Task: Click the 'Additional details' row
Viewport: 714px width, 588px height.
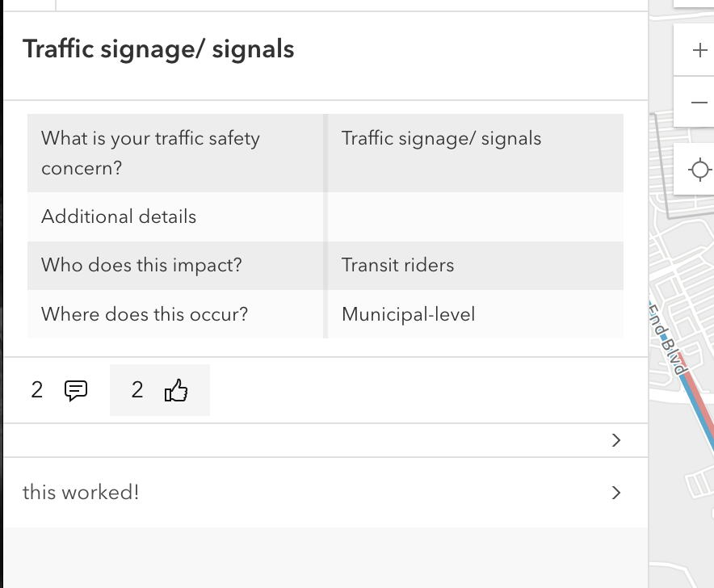Action: (118, 216)
